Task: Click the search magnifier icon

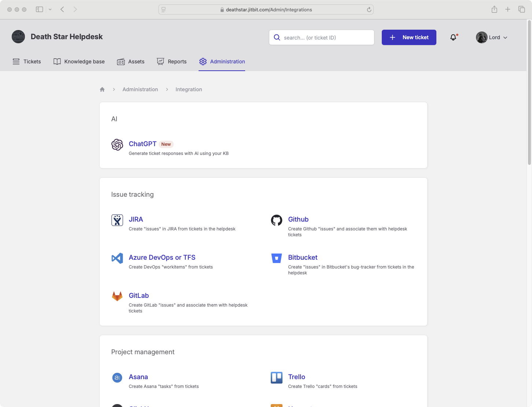Action: click(277, 37)
